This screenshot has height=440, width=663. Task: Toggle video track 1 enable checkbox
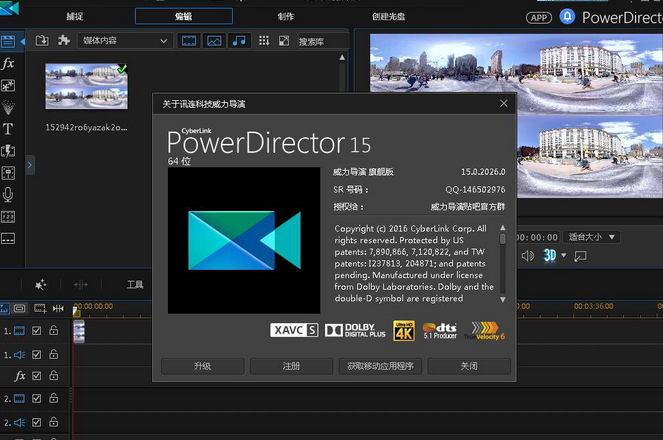37,331
